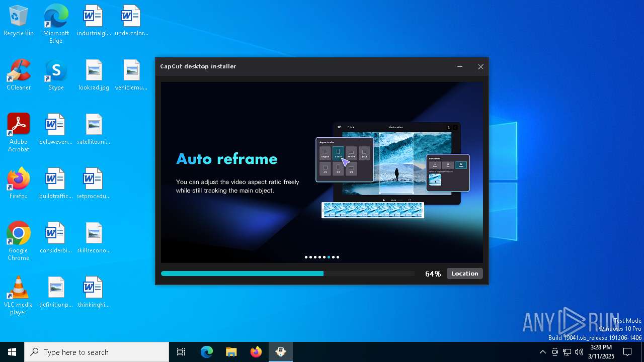
Task: Click the Location button in CapCut installer
Action: [465, 274]
